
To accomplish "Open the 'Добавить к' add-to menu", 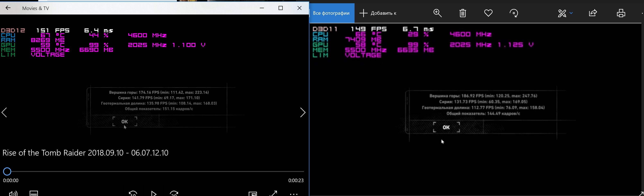I will coord(378,13).
